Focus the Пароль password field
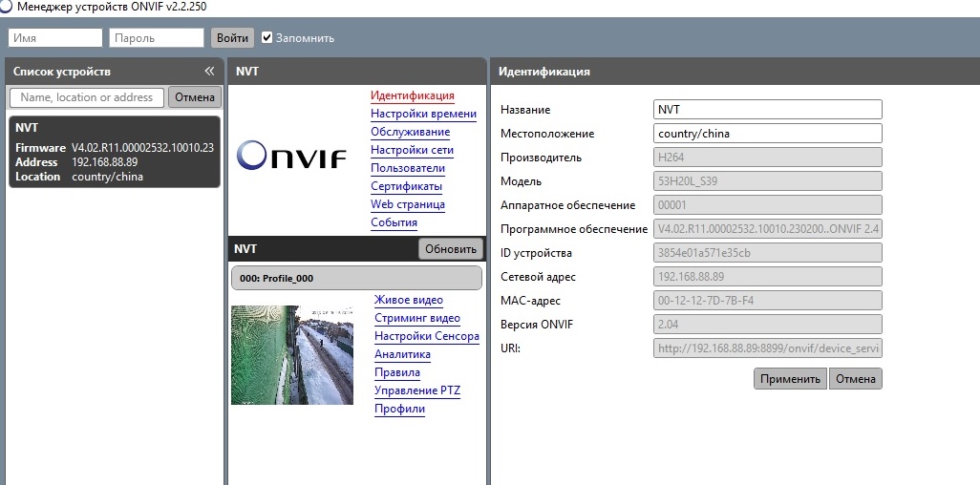 point(157,38)
